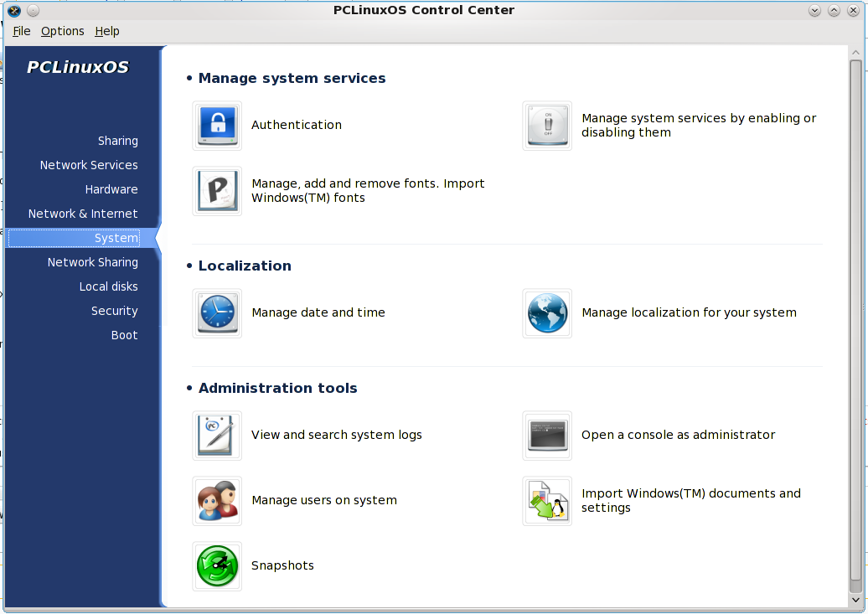Open the green Snapshots icon
868x614 pixels.
pyautogui.click(x=217, y=566)
